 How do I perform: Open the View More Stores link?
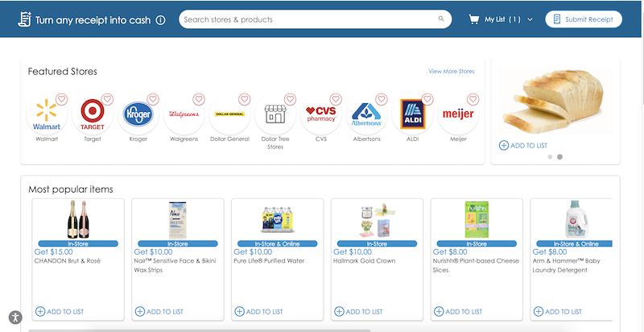click(x=452, y=72)
